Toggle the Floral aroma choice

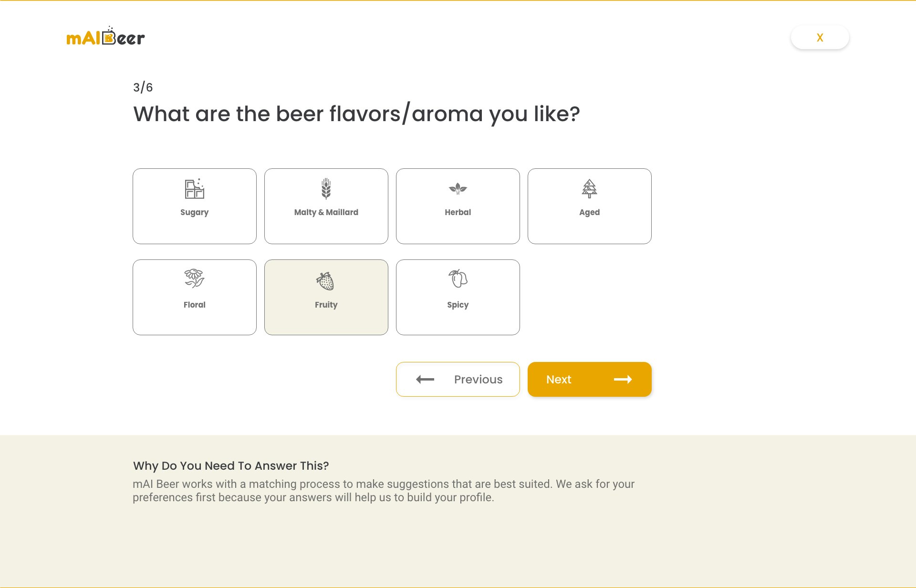tap(194, 297)
